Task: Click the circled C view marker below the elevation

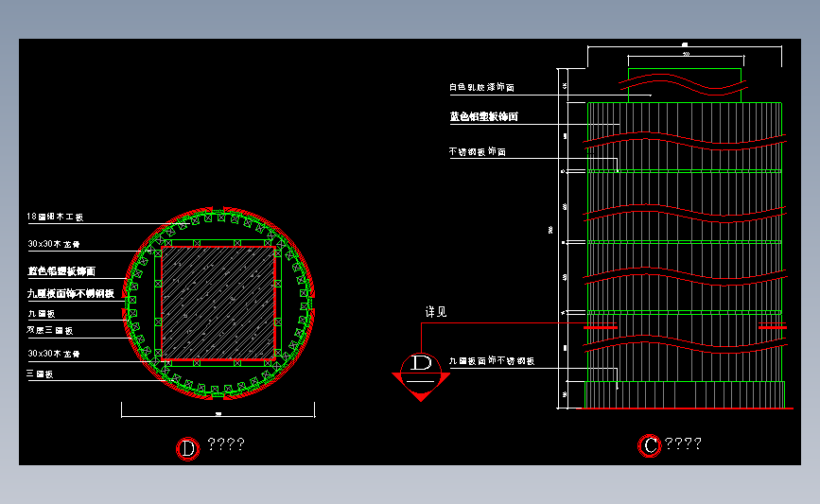Action: 650,445
